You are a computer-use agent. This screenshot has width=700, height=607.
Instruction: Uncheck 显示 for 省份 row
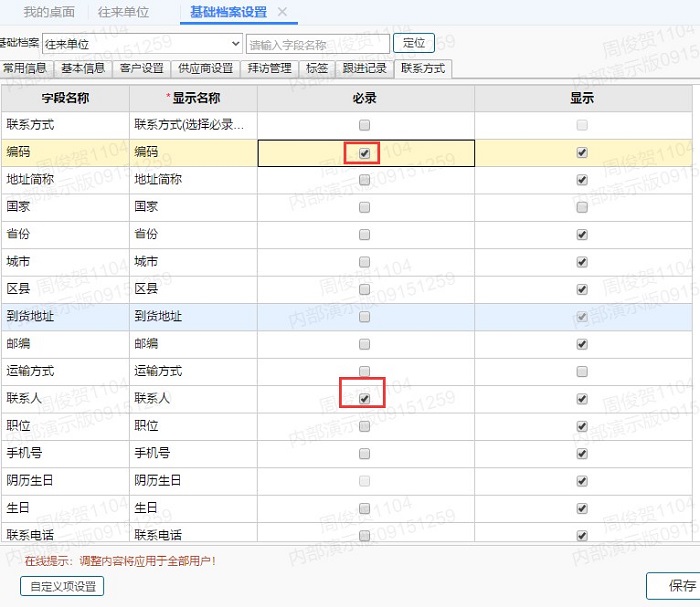(x=582, y=234)
